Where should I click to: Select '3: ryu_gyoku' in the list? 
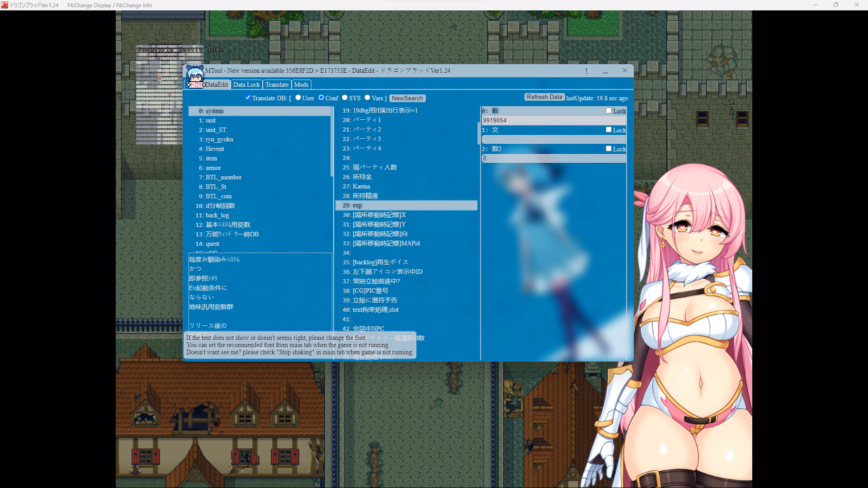(x=259, y=140)
